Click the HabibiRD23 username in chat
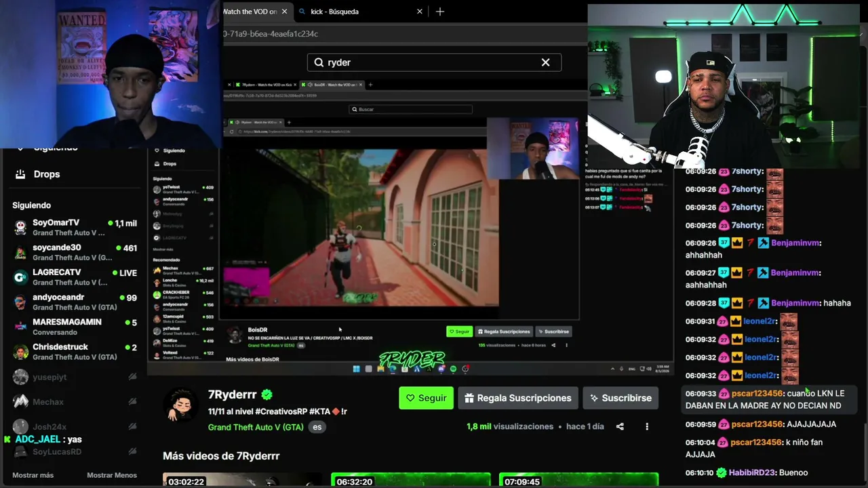This screenshot has width=868, height=488. pyautogui.click(x=752, y=472)
